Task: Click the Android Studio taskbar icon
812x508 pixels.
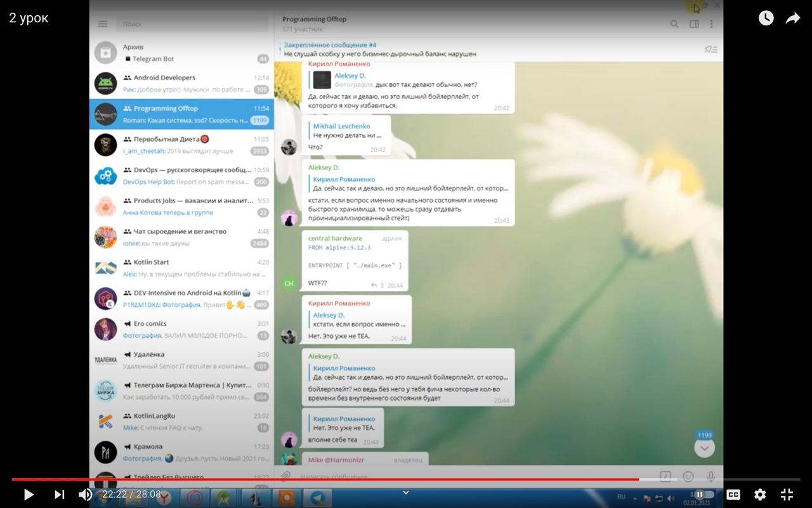Action: pos(225,497)
